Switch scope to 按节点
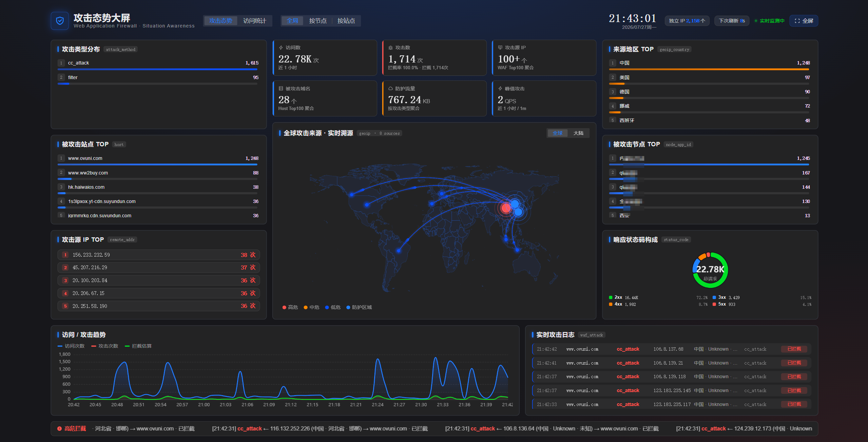This screenshot has width=868, height=442. pos(318,21)
